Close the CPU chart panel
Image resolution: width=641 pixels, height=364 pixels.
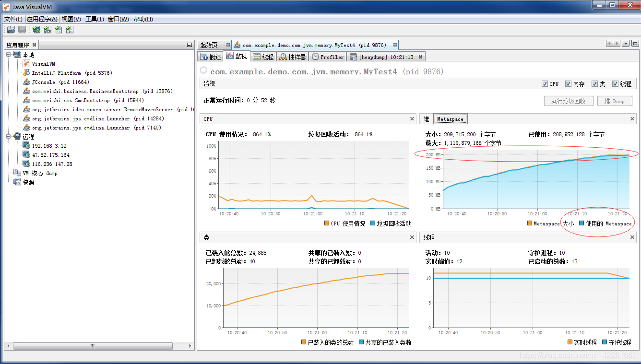412,119
